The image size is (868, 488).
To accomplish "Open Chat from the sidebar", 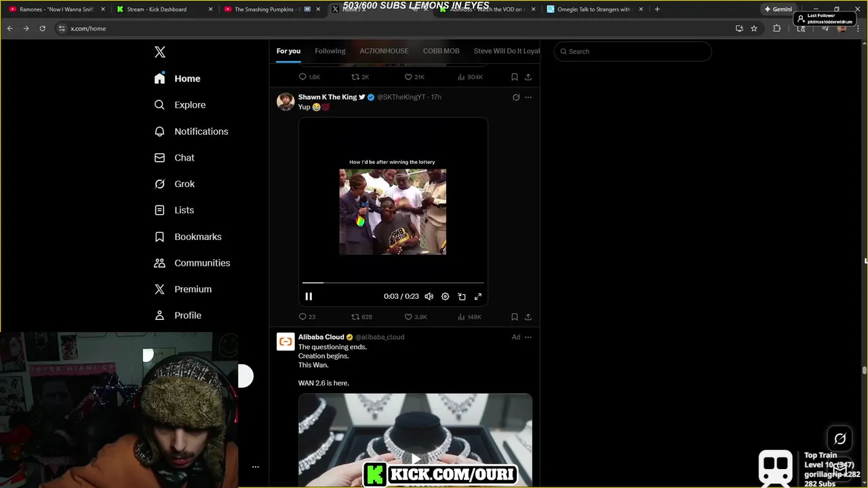I will click(x=174, y=158).
